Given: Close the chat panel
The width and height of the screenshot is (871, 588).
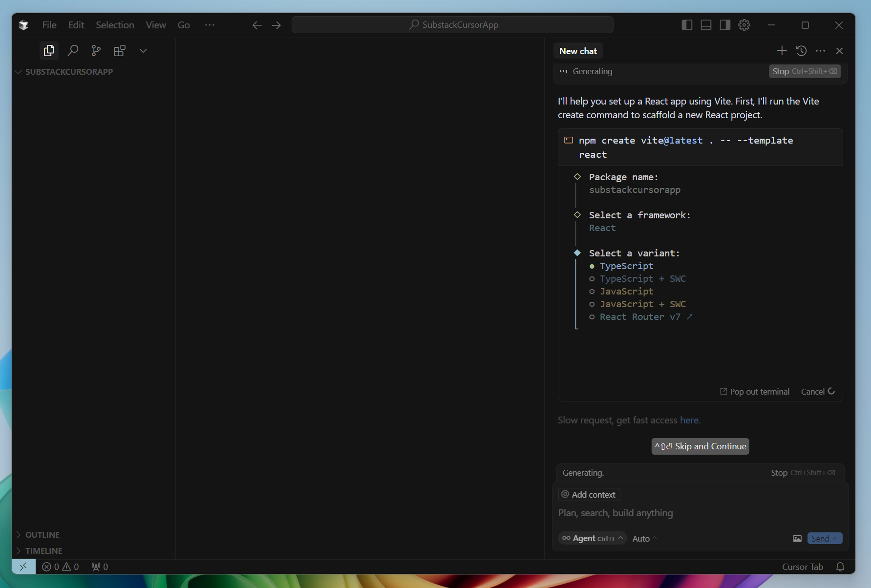Looking at the screenshot, I should 840,51.
